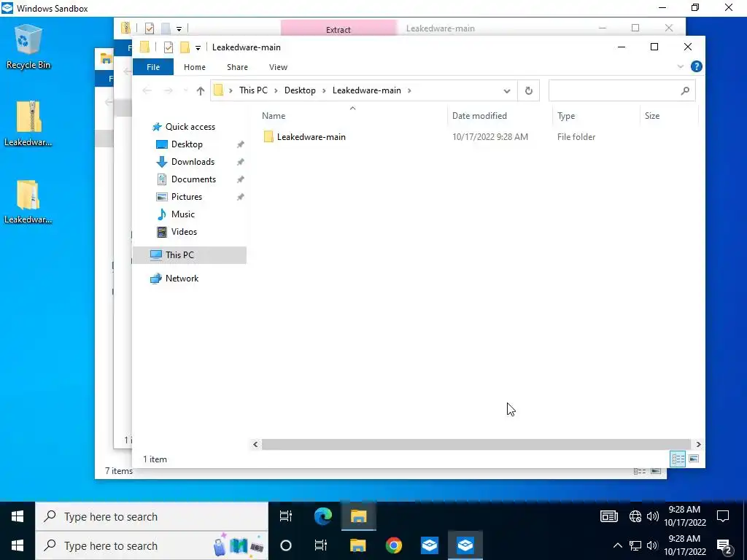Click the This PC breadcrumb in address bar

pyautogui.click(x=253, y=90)
